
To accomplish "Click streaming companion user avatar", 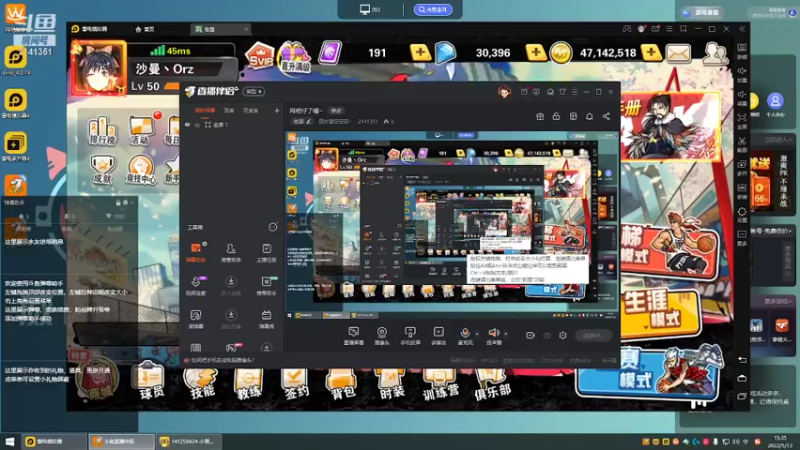I will click(504, 92).
